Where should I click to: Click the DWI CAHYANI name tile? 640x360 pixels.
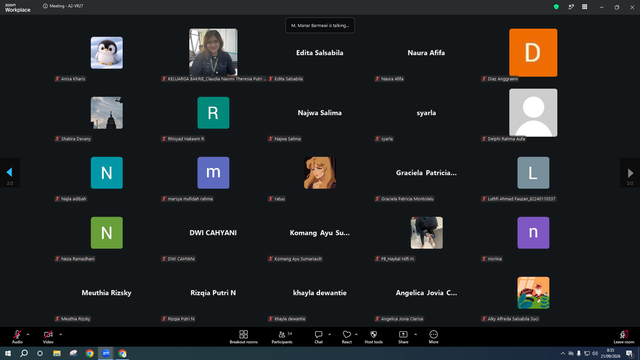point(213,233)
